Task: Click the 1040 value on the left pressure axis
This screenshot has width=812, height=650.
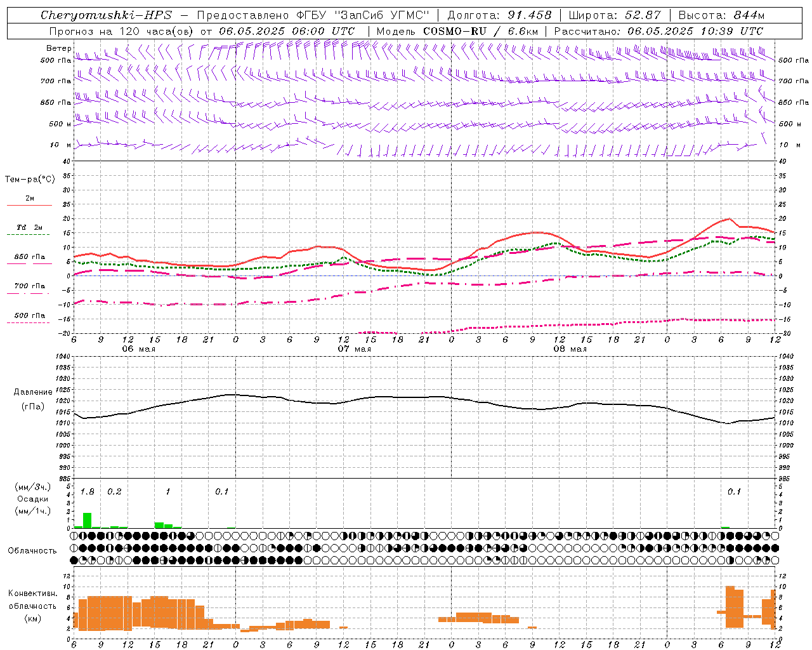Action: 63,356
